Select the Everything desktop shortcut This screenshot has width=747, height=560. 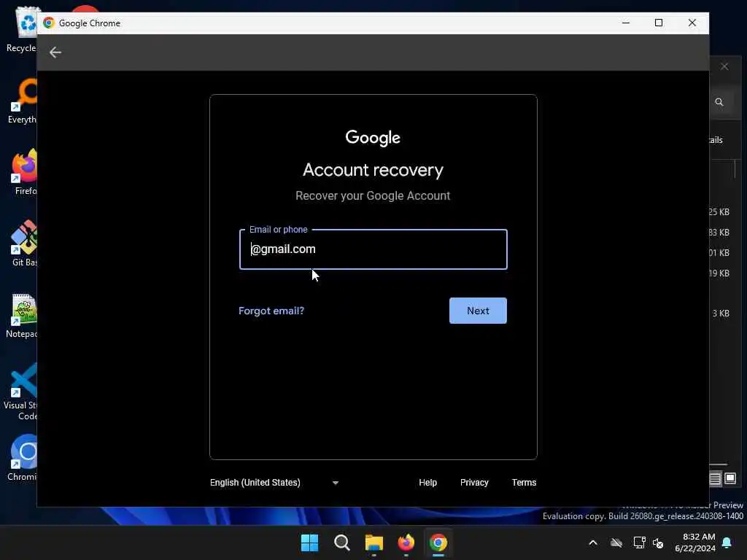(22, 101)
